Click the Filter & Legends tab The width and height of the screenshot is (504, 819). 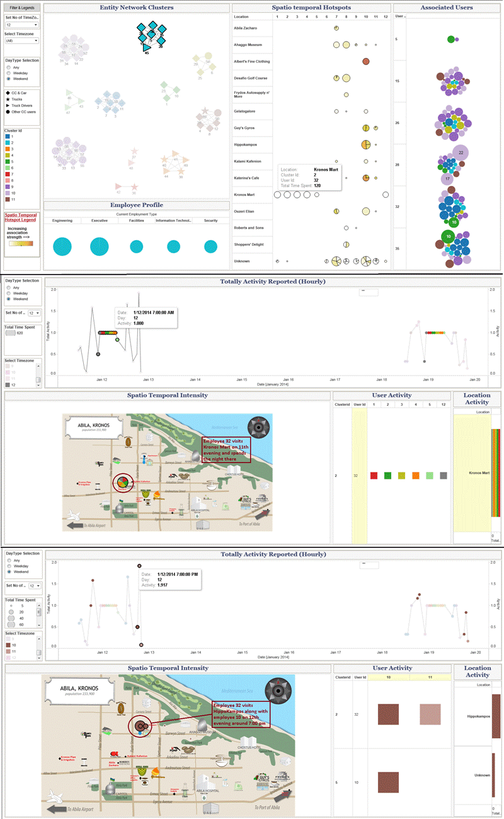pos(22,8)
